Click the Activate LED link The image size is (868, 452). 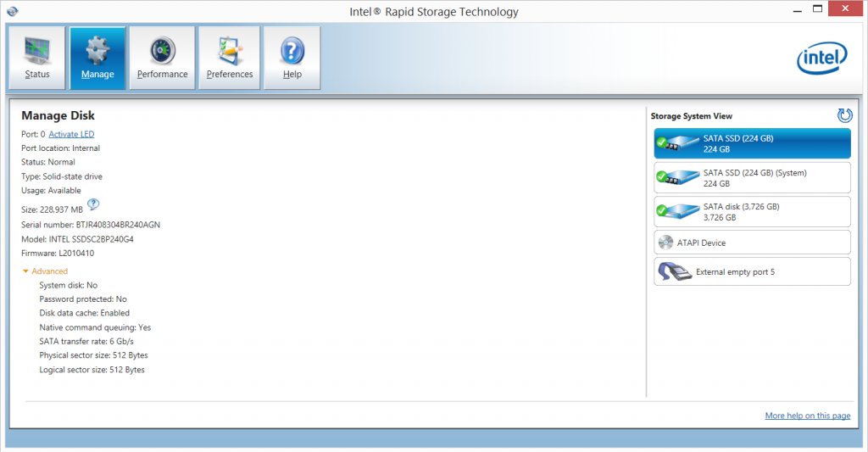coord(71,134)
